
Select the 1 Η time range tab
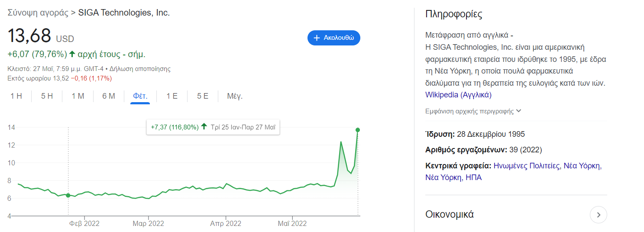[16, 96]
